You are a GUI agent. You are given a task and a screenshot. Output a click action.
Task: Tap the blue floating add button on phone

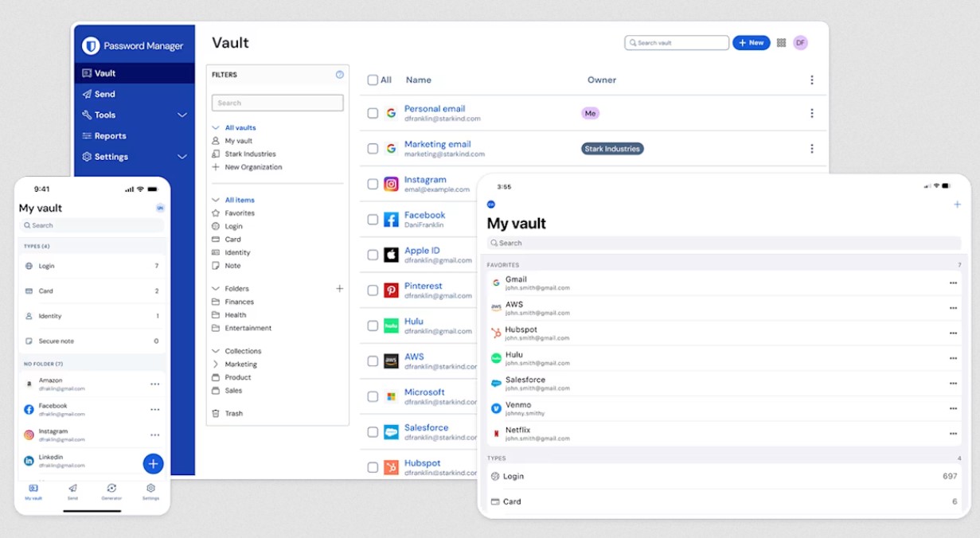pyautogui.click(x=153, y=463)
